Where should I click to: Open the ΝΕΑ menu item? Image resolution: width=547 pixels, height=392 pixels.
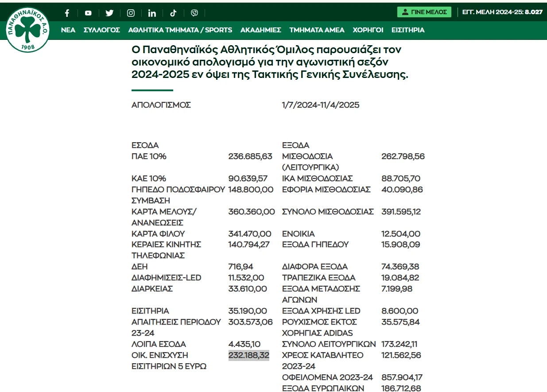click(x=68, y=30)
